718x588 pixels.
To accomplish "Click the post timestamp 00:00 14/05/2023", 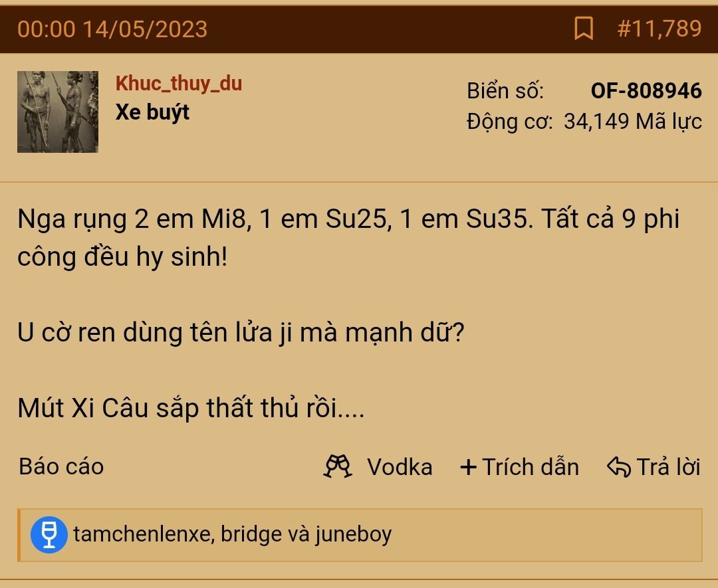I will tap(112, 29).
